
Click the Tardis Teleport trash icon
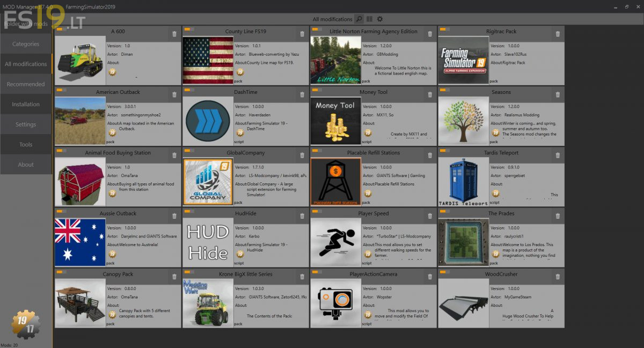(558, 155)
